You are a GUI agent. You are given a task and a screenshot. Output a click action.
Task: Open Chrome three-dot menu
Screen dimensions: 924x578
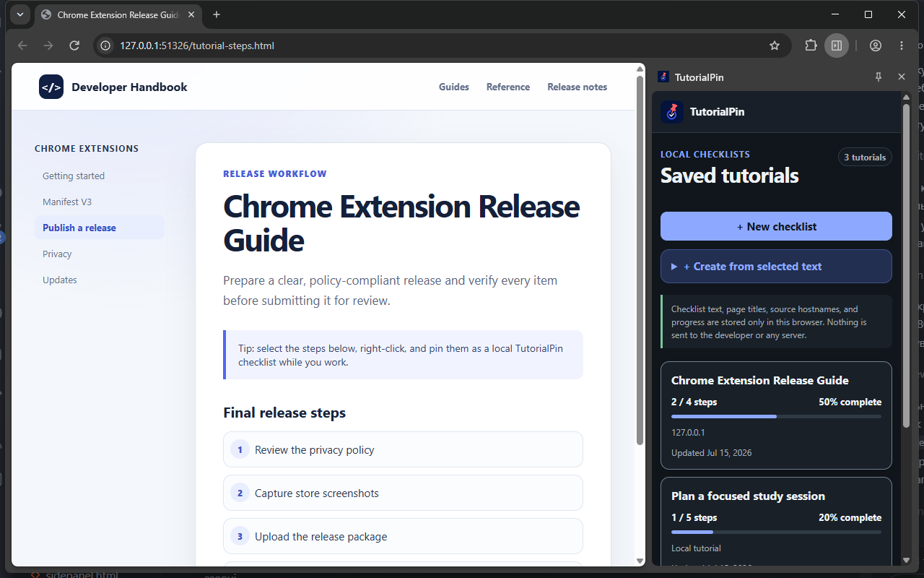(x=902, y=46)
